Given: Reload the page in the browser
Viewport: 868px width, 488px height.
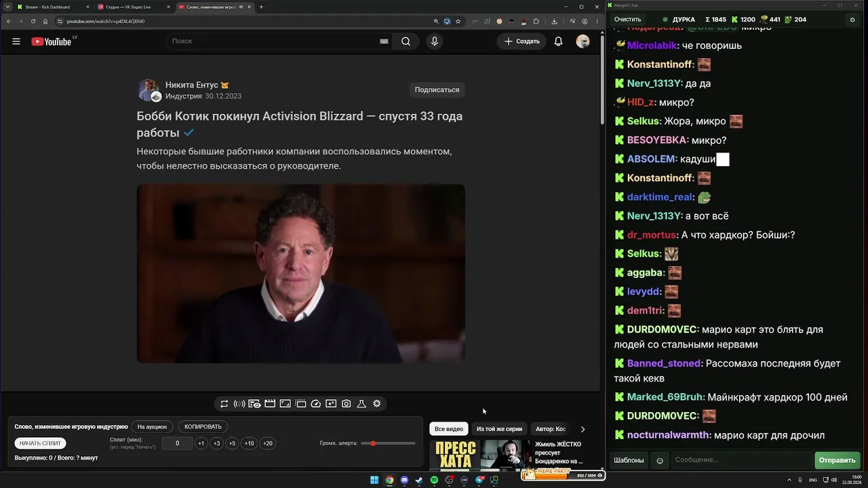Looking at the screenshot, I should [x=33, y=21].
